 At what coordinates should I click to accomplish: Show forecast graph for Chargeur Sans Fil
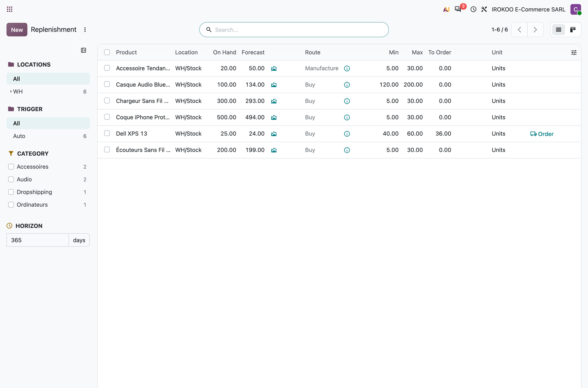[x=274, y=101]
